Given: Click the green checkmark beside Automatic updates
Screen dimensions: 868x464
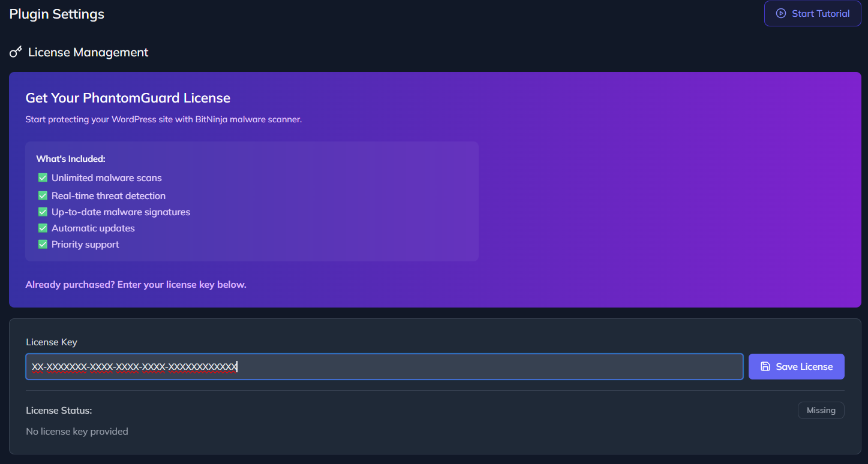Looking at the screenshot, I should 43,228.
